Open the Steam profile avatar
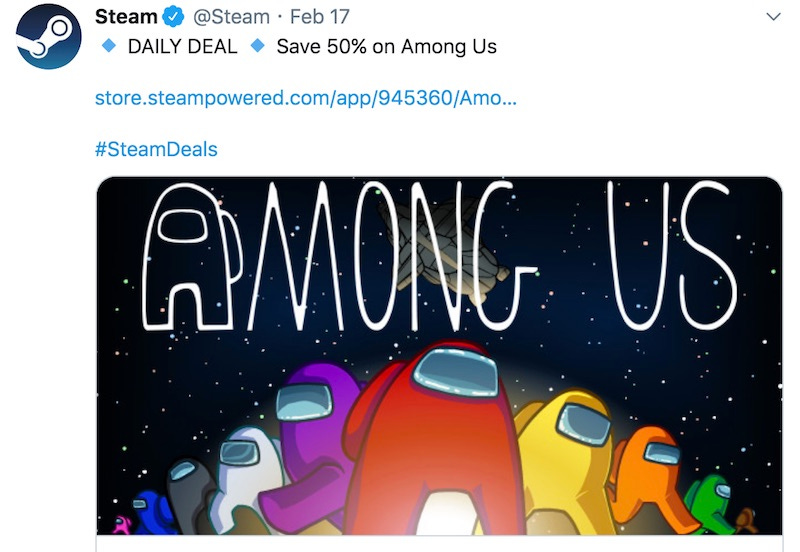The width and height of the screenshot is (800, 552). tap(48, 37)
